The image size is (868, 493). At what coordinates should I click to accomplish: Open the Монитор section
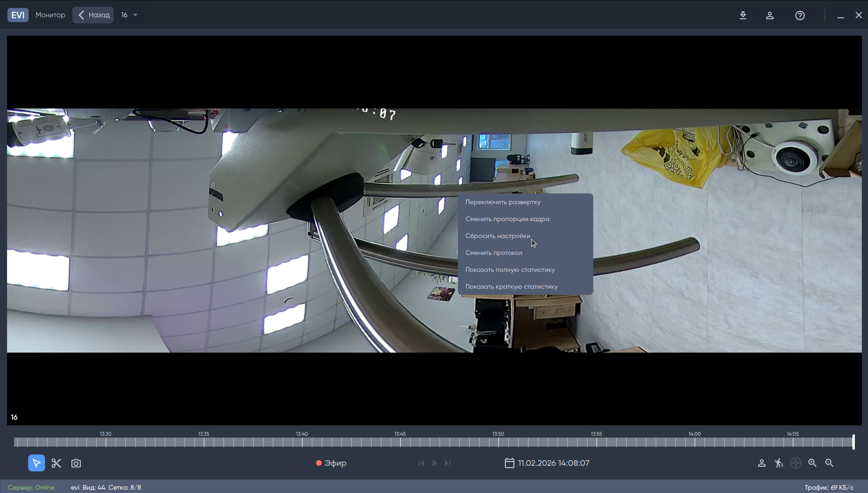pyautogui.click(x=50, y=15)
